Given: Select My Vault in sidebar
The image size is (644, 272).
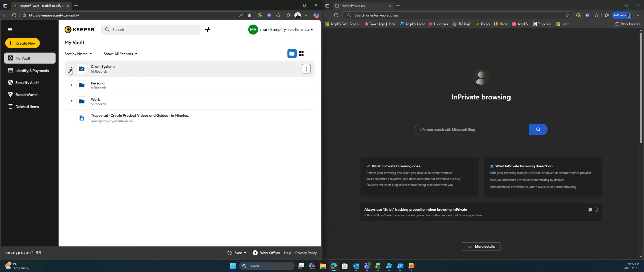Looking at the screenshot, I should point(30,58).
